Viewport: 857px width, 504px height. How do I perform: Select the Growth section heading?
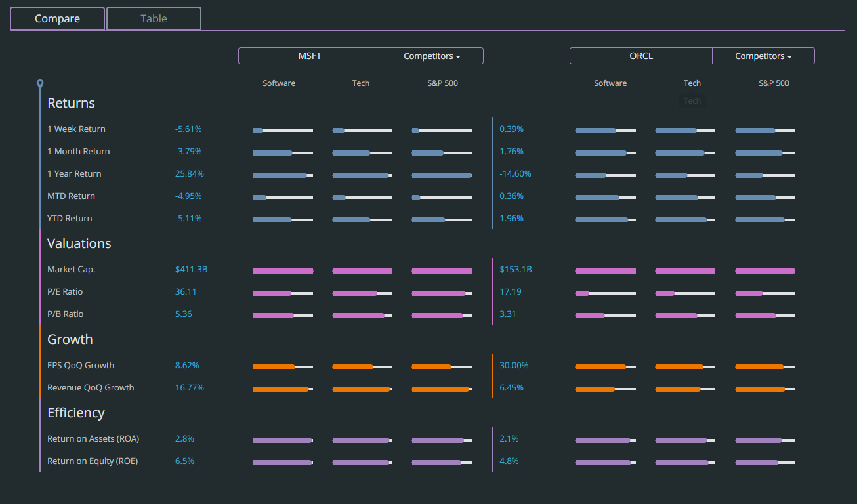tap(70, 339)
